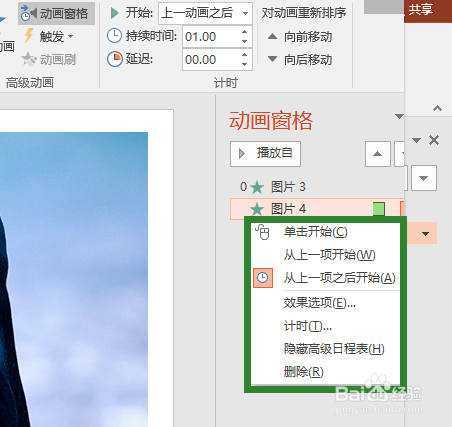Open the side pane dropdown arrow beside X
The height and width of the screenshot is (427, 452).
[416, 140]
